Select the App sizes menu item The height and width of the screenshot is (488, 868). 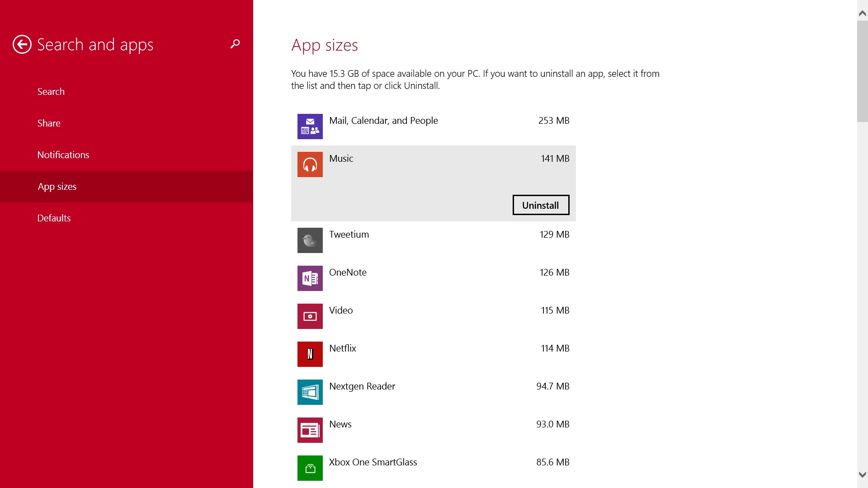[x=127, y=187]
